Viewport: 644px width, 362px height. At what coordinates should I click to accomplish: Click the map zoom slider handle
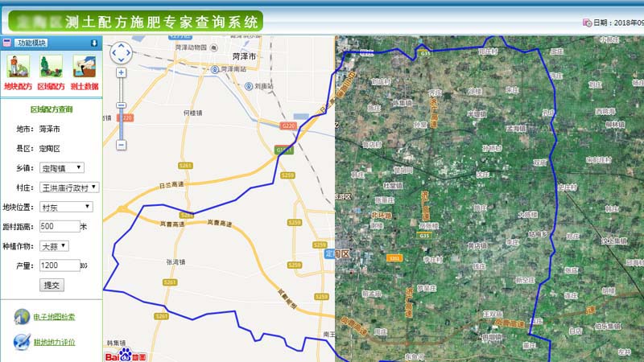(121, 105)
